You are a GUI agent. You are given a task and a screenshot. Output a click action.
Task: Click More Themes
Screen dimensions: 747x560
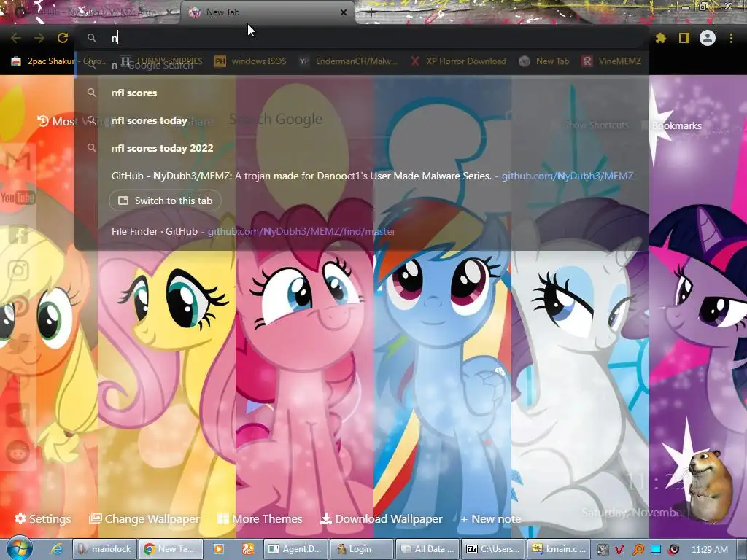[x=260, y=518]
